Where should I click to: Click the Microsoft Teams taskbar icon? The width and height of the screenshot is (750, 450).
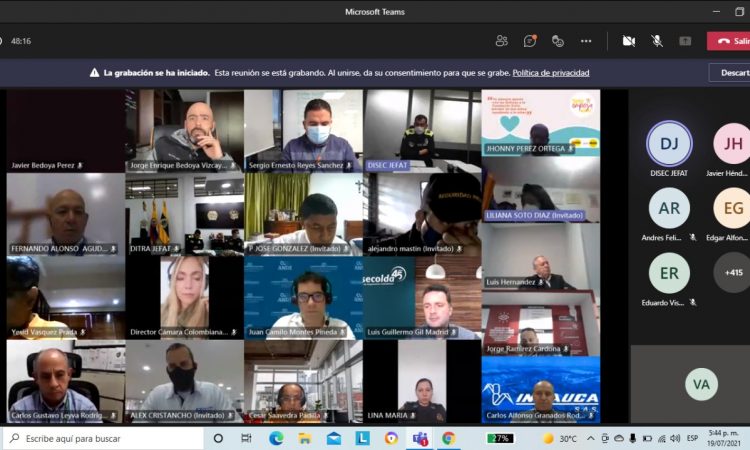point(420,438)
